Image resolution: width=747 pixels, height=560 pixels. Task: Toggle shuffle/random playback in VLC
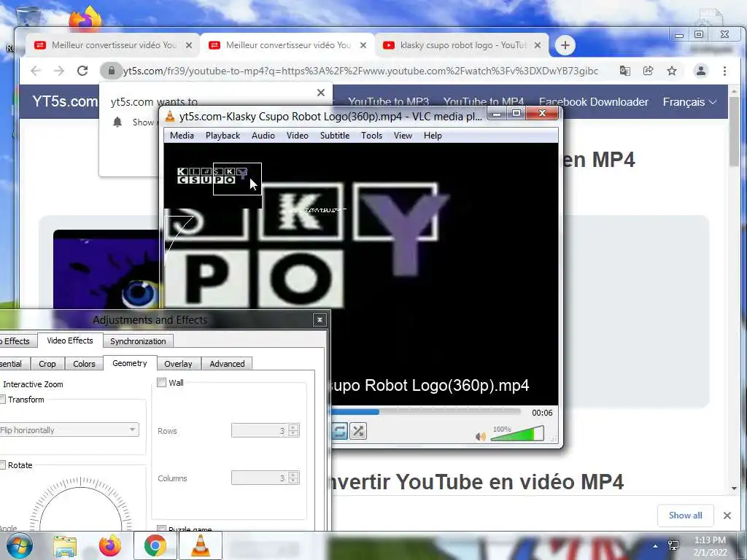point(357,432)
